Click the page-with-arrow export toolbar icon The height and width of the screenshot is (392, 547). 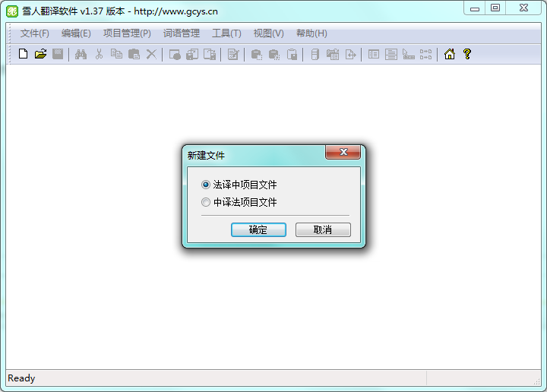350,54
